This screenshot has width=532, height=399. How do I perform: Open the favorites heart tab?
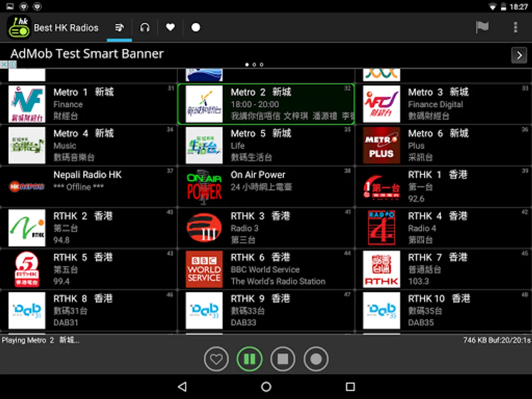pos(170,27)
